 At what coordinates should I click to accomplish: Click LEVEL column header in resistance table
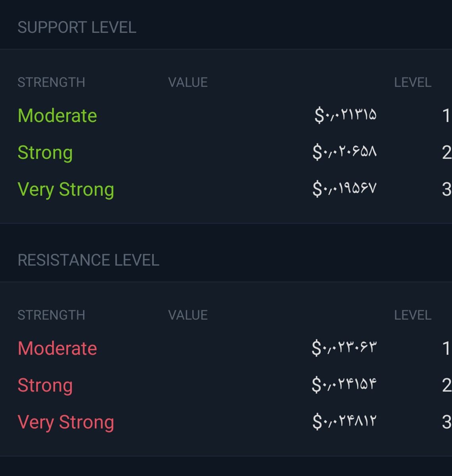click(412, 315)
